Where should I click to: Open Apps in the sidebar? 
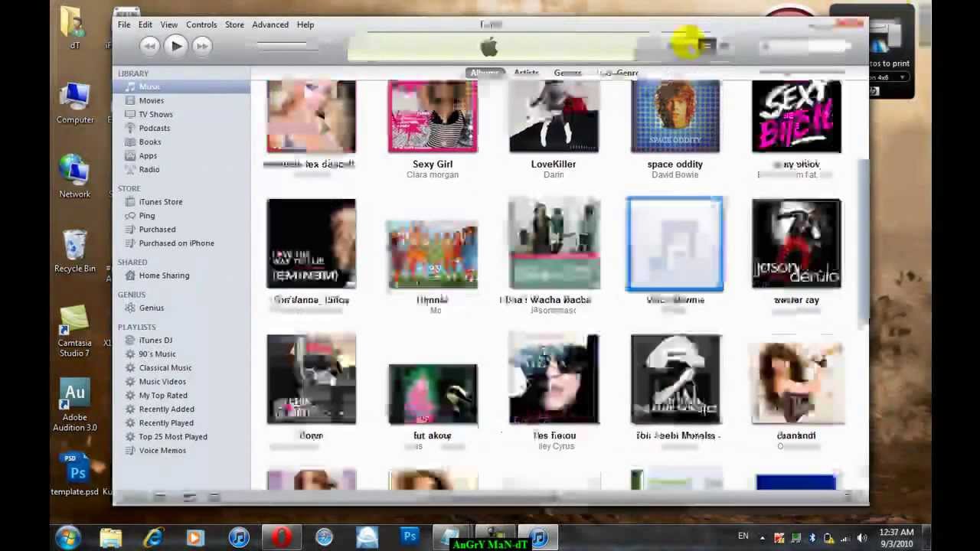(181, 155)
